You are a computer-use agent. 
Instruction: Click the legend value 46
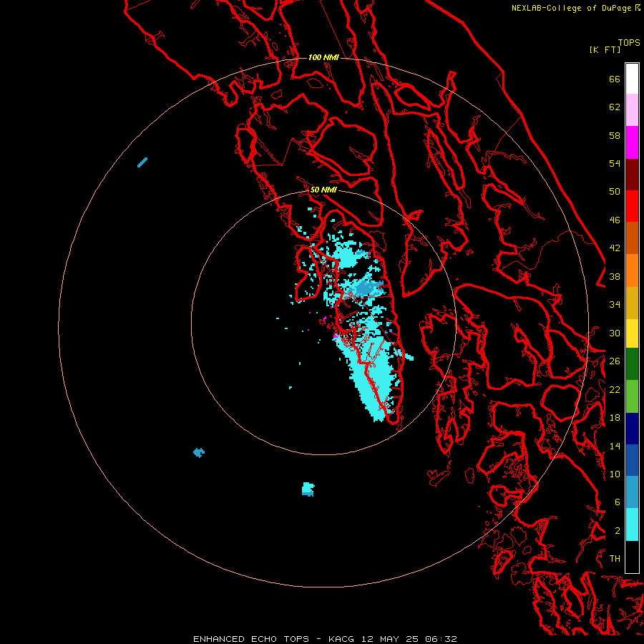tap(615, 220)
